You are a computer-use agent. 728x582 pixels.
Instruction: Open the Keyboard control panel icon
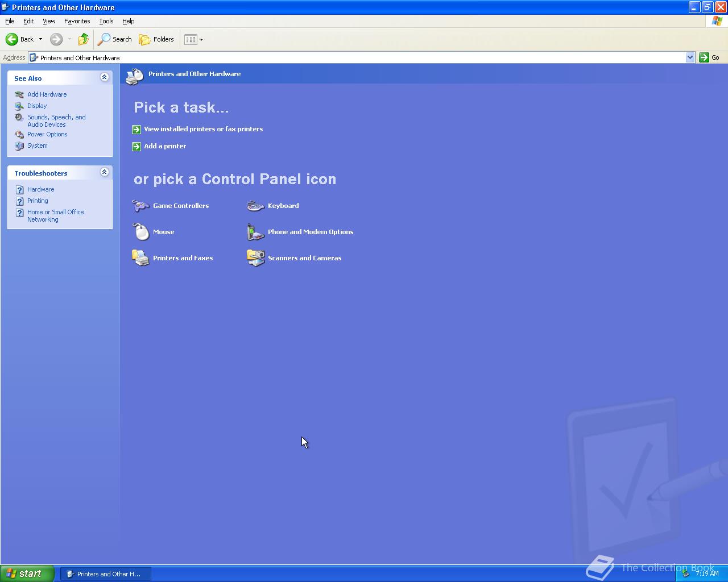[255, 206]
